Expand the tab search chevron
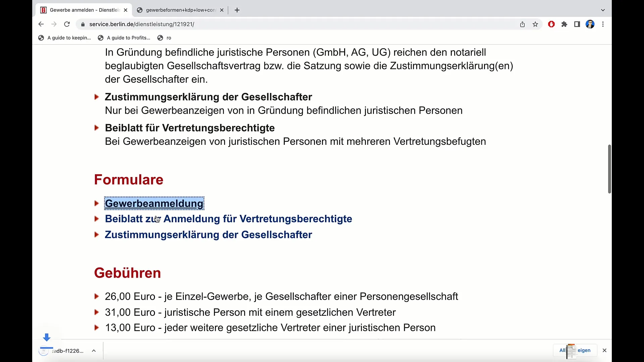 tap(603, 10)
